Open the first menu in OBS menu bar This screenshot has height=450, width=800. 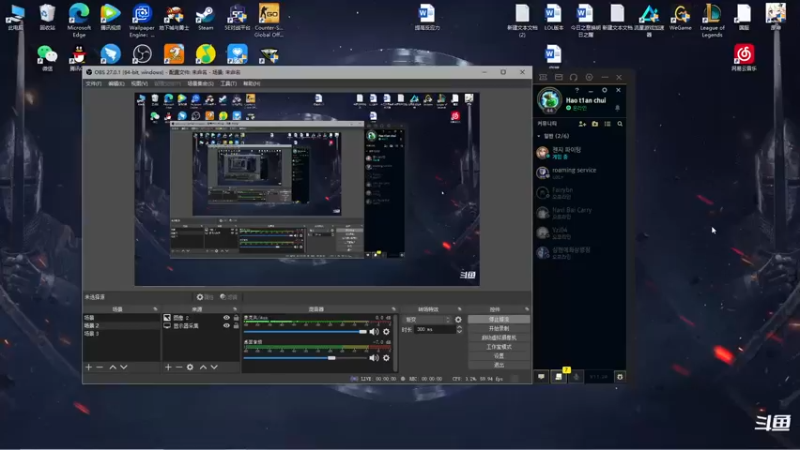[x=93, y=84]
